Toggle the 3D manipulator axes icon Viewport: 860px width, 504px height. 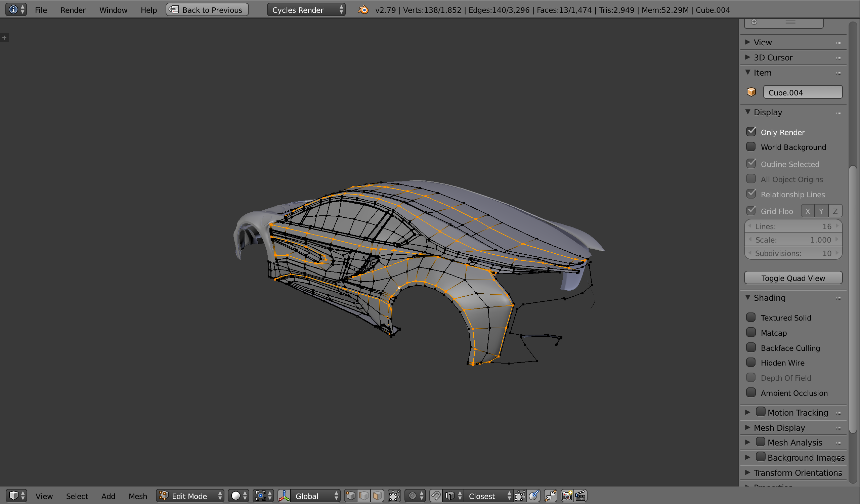click(x=284, y=496)
